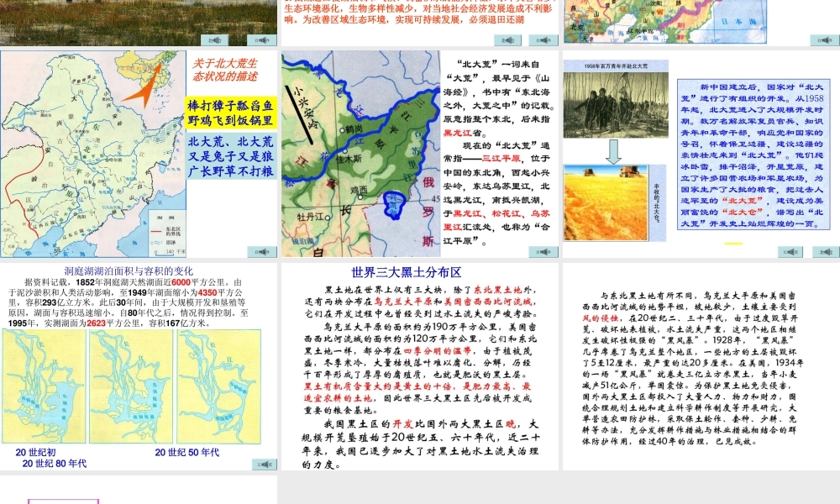
Task: Click the blue-outlined Xingkai Lake on the map
Action: [396, 205]
